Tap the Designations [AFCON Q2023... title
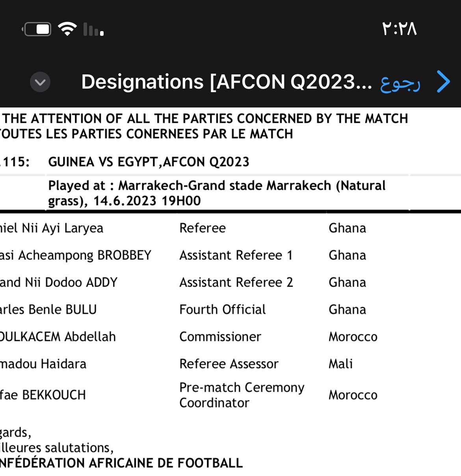Image resolution: width=461 pixels, height=476 pixels. tap(227, 82)
